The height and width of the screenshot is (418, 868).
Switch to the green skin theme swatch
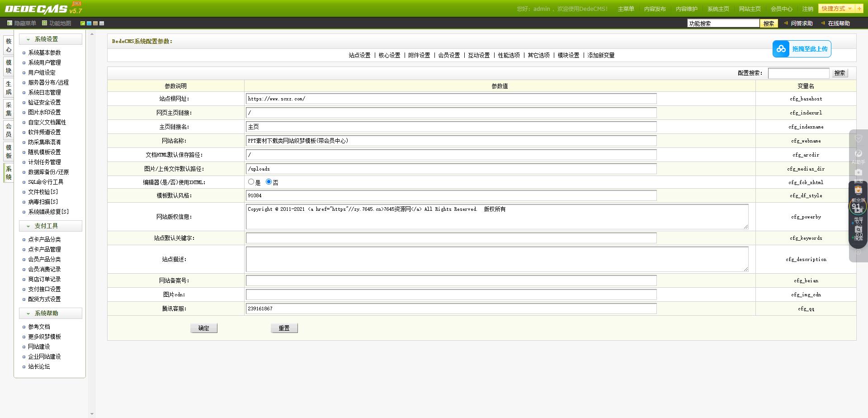point(83,23)
